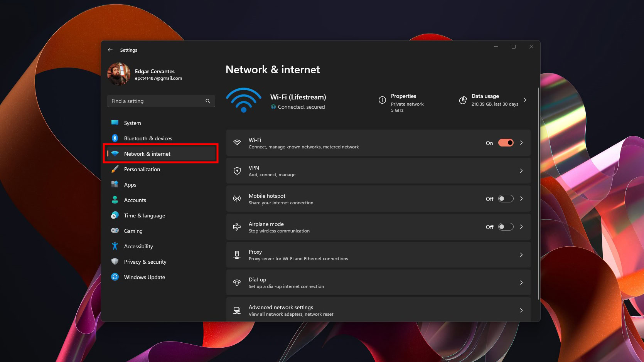
Task: Open Windows Update category
Action: [x=161, y=277]
